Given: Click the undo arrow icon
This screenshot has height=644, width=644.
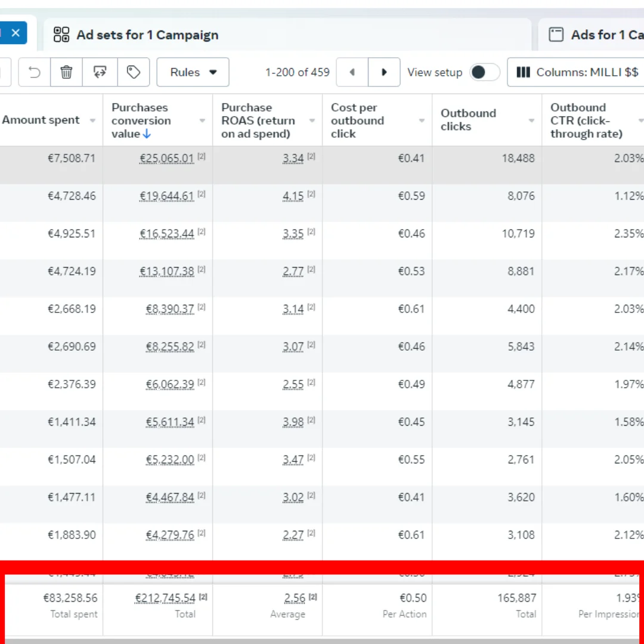Looking at the screenshot, I should [35, 72].
